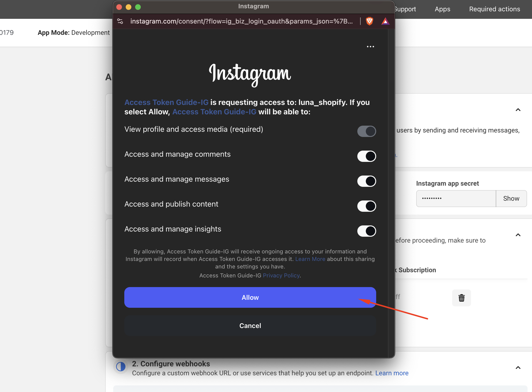Collapse the Configure webhooks section
Screen dimensions: 532x392
(x=518, y=368)
